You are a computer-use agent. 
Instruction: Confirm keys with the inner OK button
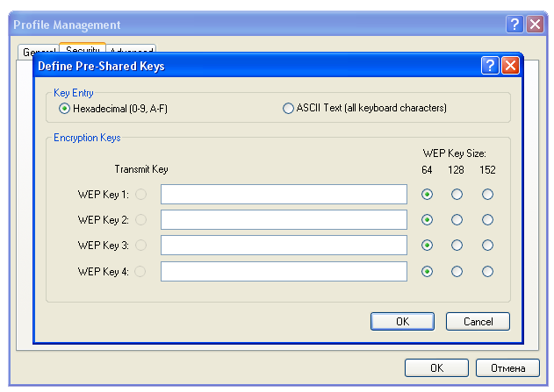click(x=403, y=321)
